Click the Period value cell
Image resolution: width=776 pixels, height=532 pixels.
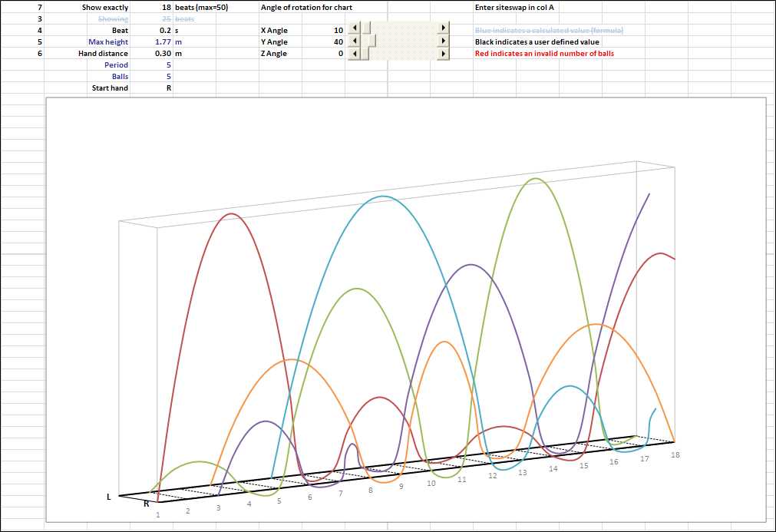151,64
